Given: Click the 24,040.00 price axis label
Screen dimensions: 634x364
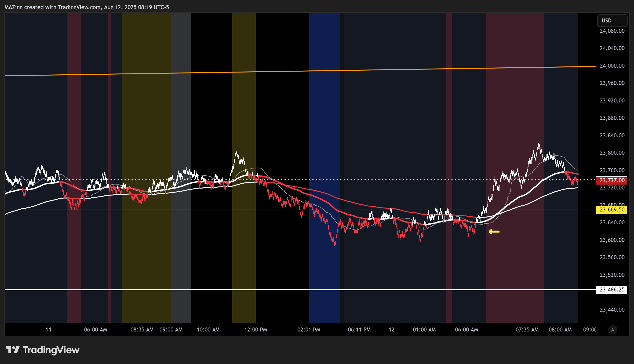Looking at the screenshot, I should tap(612, 48).
